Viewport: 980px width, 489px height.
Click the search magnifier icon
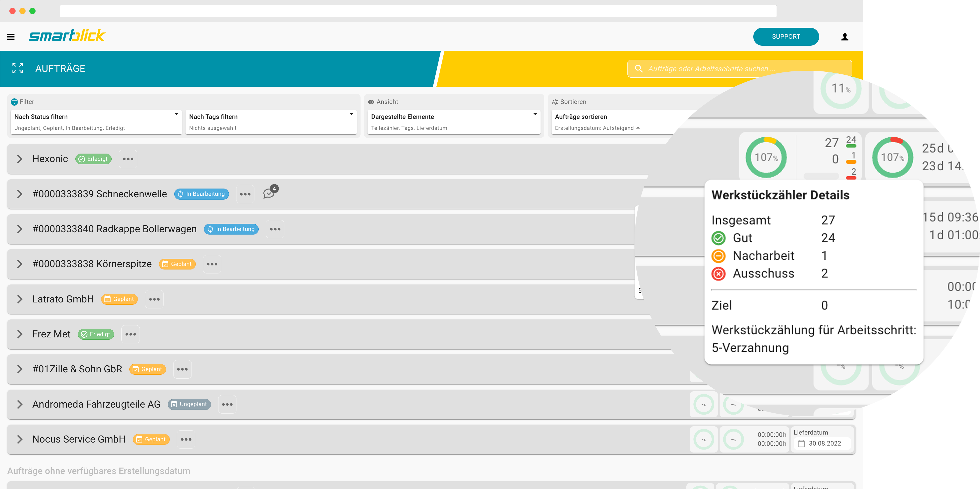click(639, 68)
